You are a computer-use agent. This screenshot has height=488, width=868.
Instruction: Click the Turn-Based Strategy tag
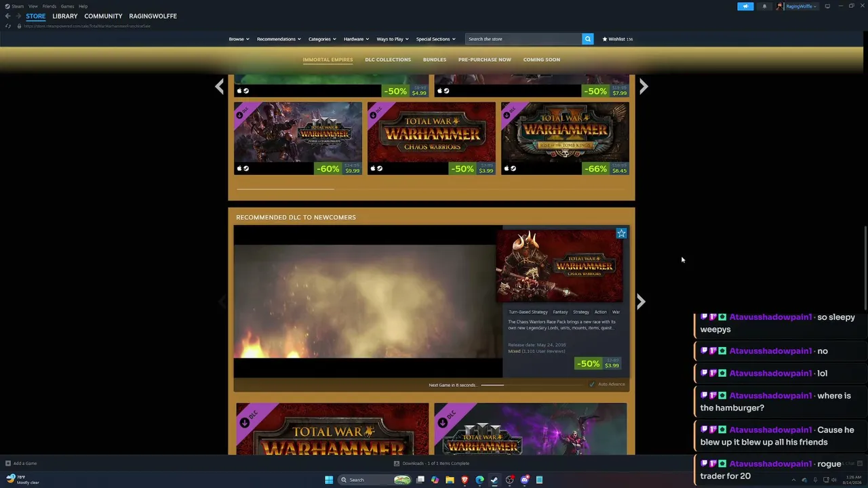click(x=528, y=312)
